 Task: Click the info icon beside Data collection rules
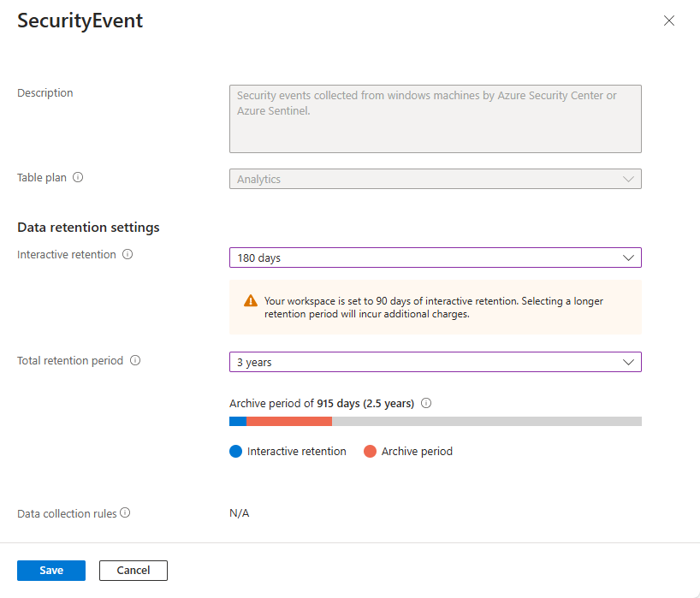click(x=125, y=513)
